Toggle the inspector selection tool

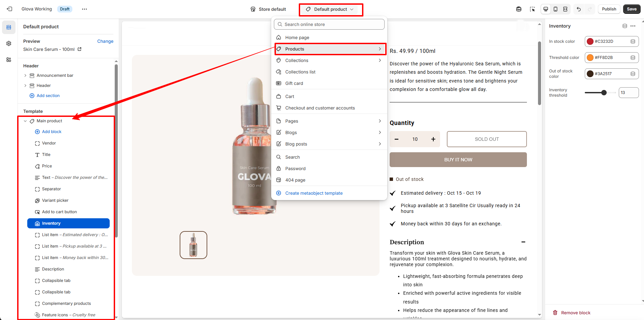[x=532, y=9]
